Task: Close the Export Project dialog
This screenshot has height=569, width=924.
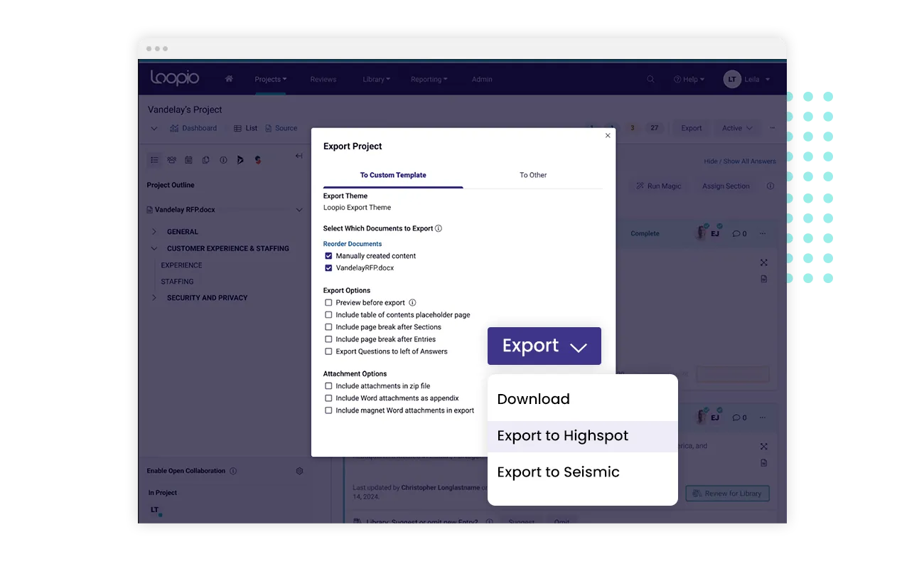Action: (x=607, y=135)
